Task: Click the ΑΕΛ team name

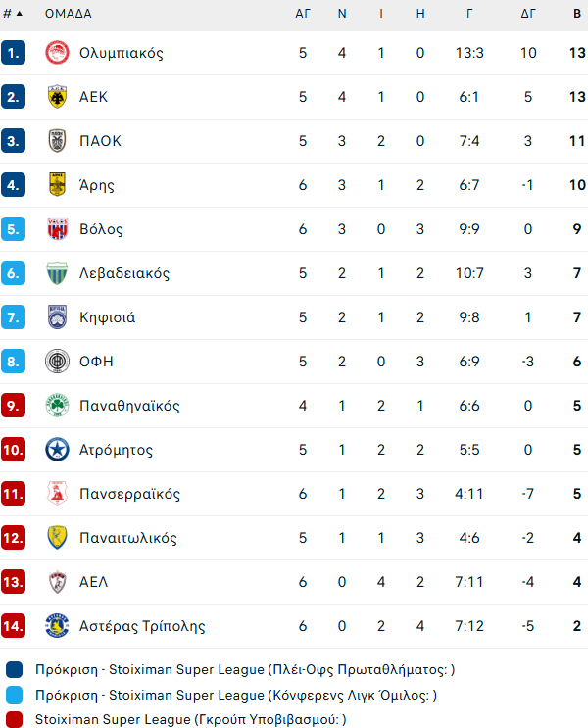Action: point(93,582)
